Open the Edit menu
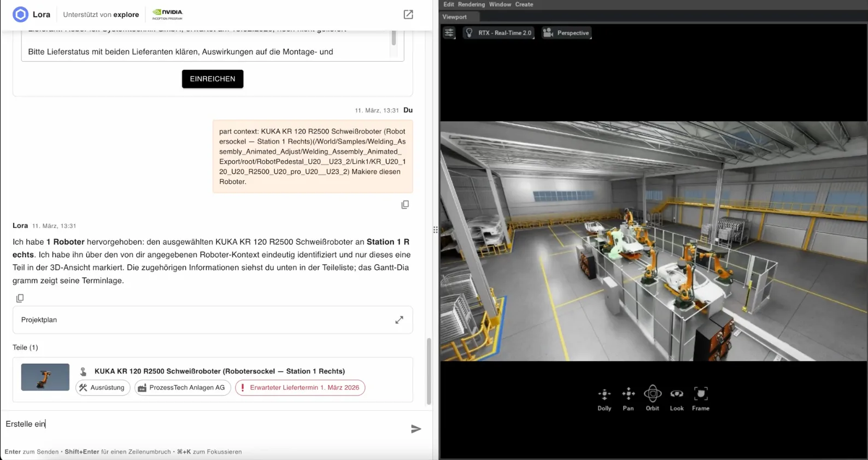 pyautogui.click(x=449, y=4)
